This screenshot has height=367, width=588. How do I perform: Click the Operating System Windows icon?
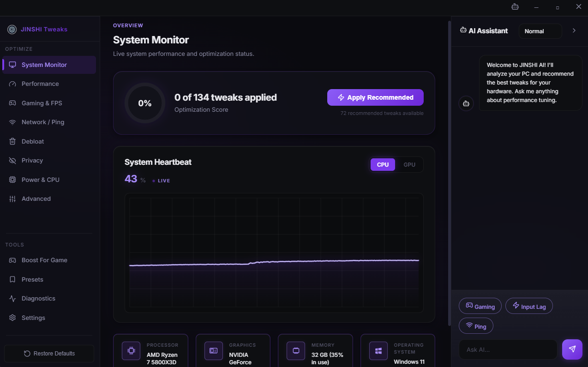(x=378, y=351)
